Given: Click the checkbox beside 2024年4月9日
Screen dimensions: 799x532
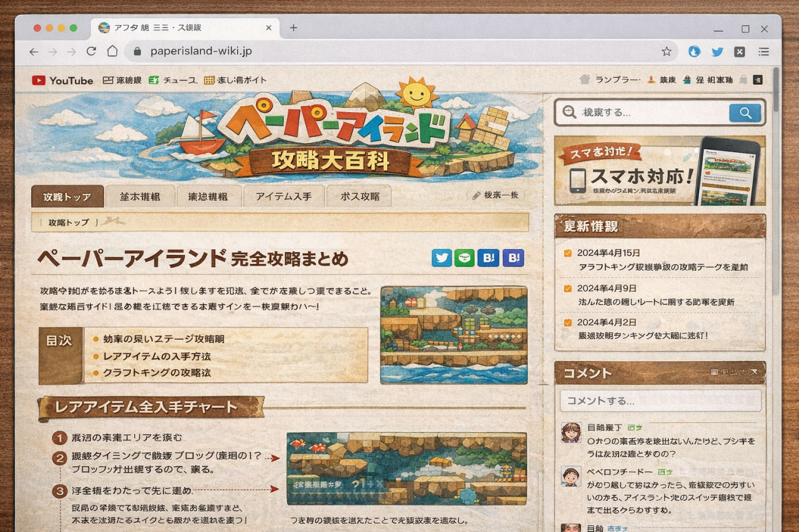Looking at the screenshot, I should click(567, 288).
